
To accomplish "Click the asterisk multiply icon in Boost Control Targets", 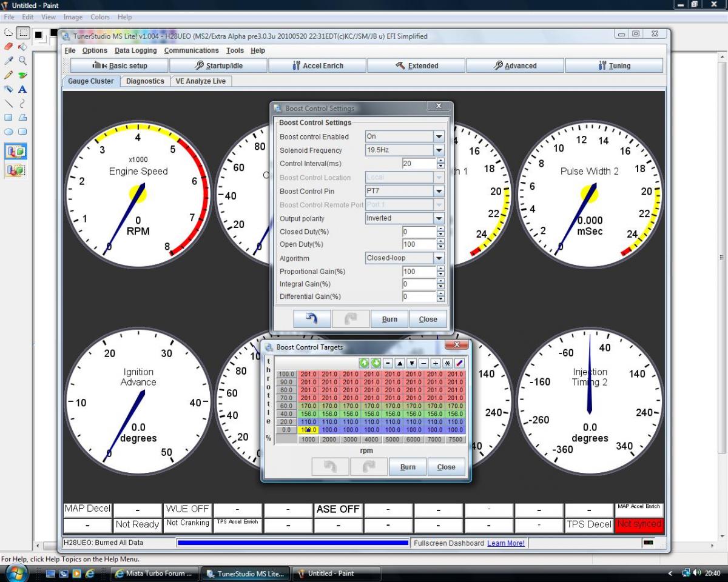I will (448, 363).
